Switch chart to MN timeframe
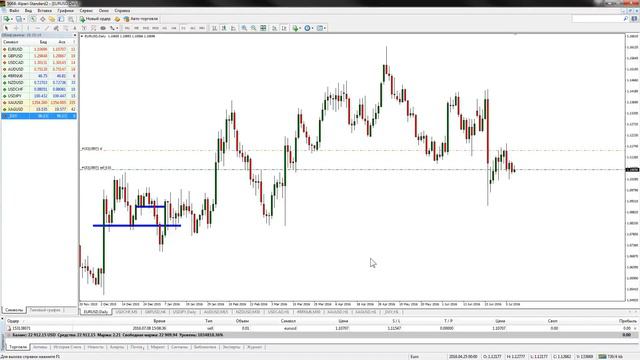This screenshot has width=640, height=360. [202, 28]
